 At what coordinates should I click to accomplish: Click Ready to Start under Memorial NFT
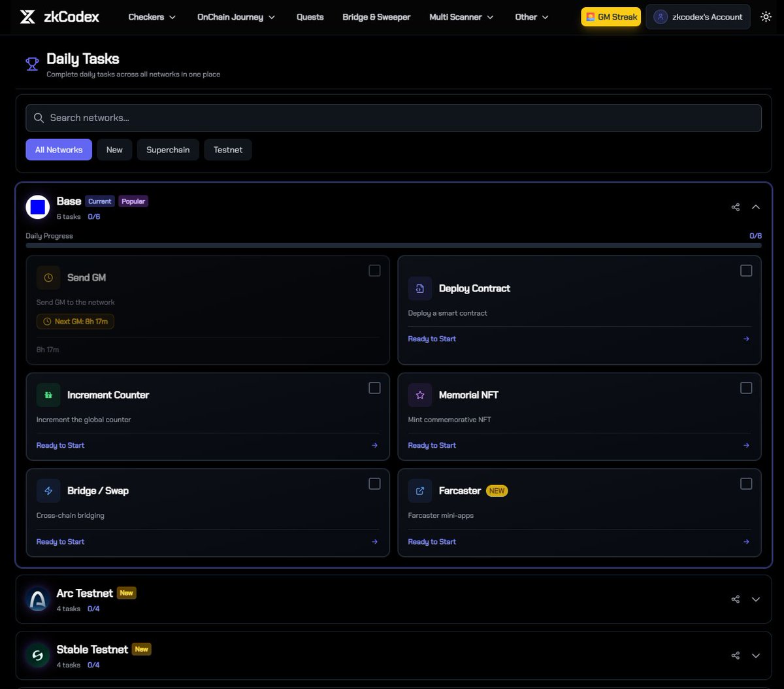(x=432, y=445)
